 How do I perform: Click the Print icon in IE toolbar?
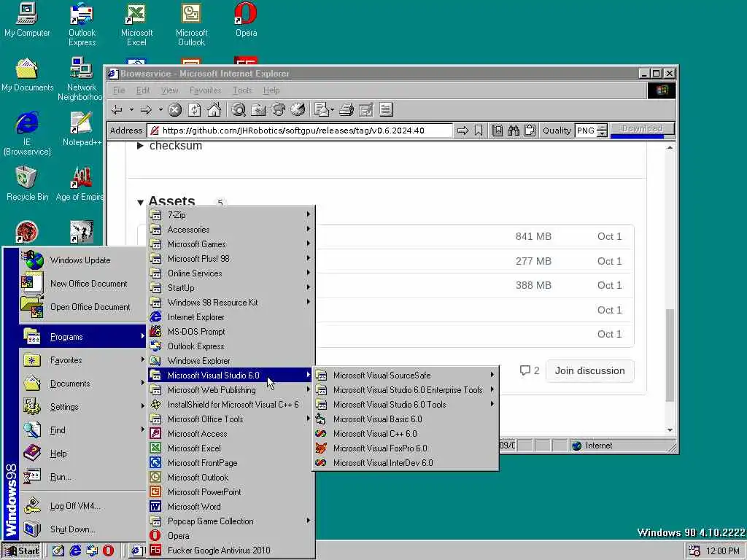coord(347,110)
